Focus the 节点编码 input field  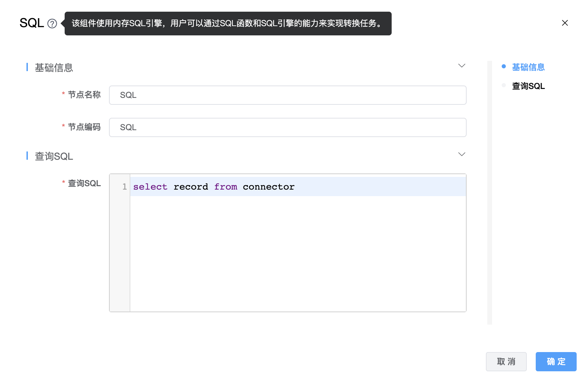tap(287, 127)
